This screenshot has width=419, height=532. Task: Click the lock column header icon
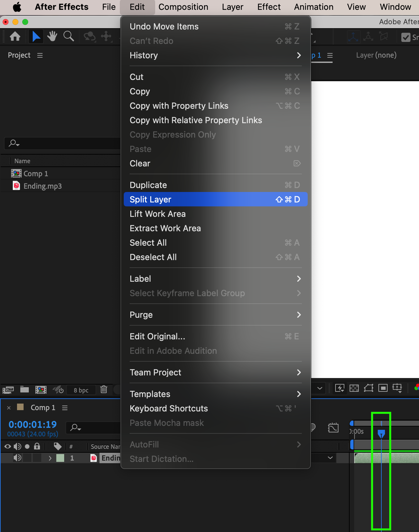coord(37,446)
